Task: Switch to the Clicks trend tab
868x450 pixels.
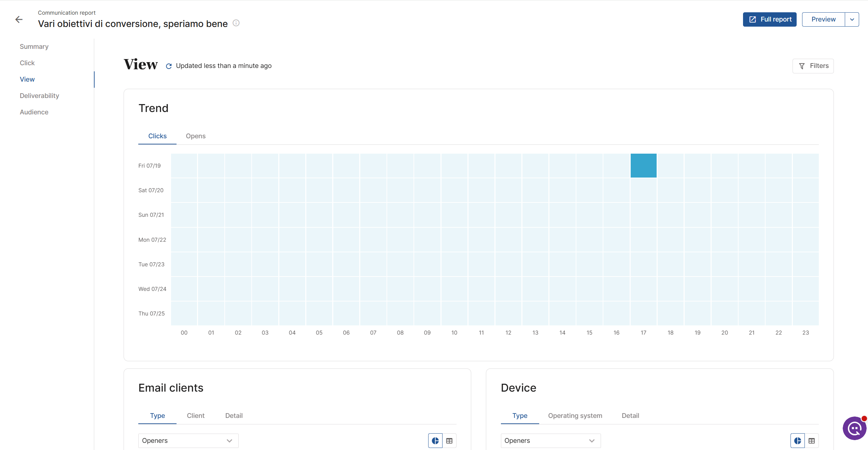Action: [x=157, y=136]
